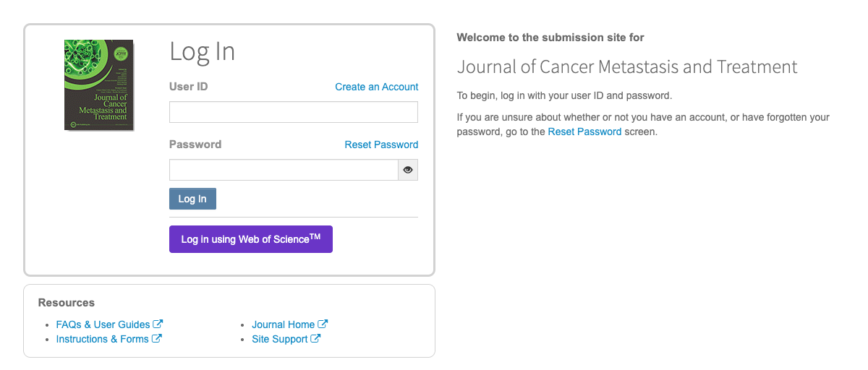Image resolution: width=868 pixels, height=370 pixels.
Task: Click the external link icon beside Journal Home
Action: coord(323,324)
